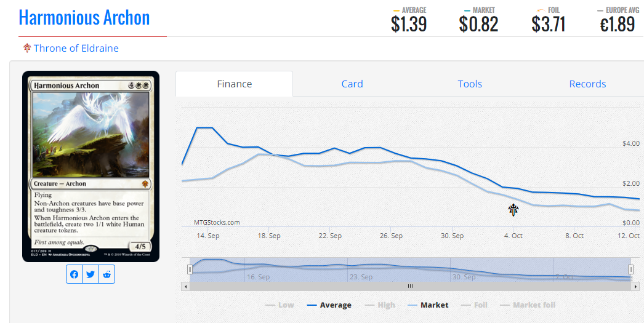Viewport: 644px width, 323px height.
Task: Switch to the Card tab
Action: 352,84
